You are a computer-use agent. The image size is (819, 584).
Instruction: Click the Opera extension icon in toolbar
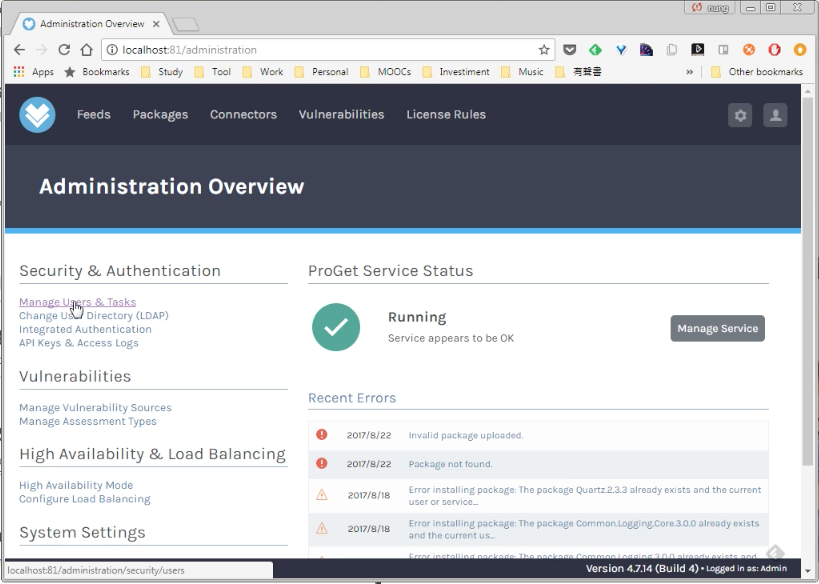774,50
